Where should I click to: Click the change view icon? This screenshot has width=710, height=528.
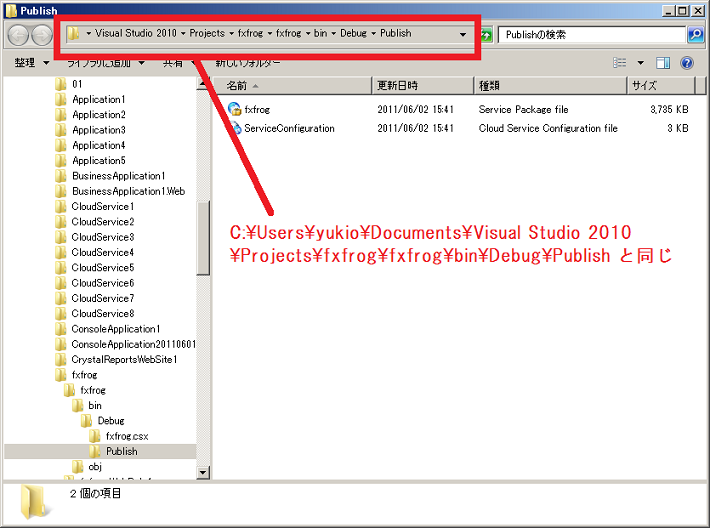coord(620,63)
